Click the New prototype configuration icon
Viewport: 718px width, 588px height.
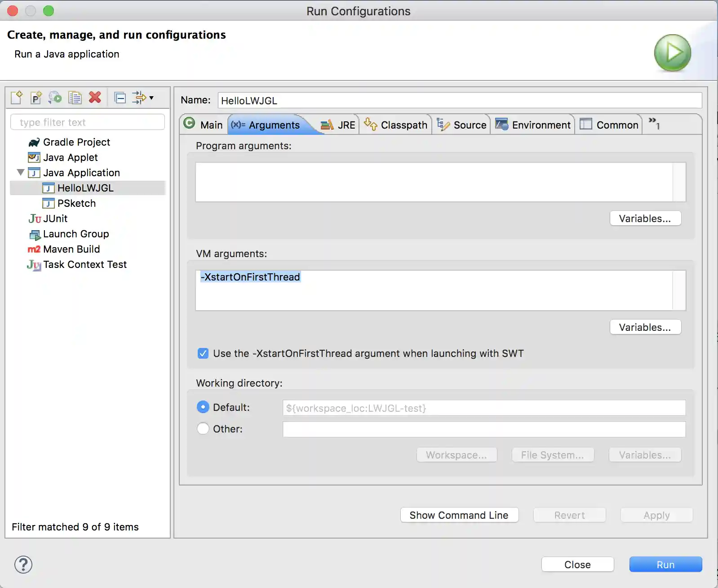click(x=36, y=98)
